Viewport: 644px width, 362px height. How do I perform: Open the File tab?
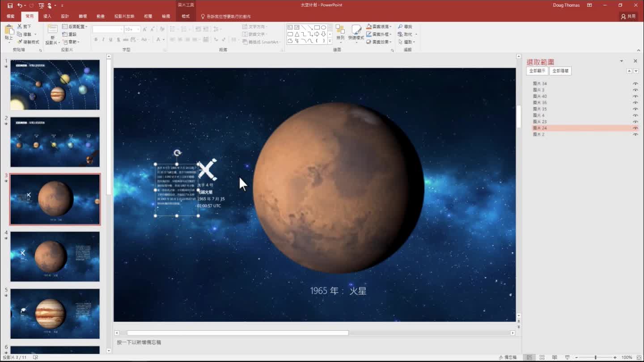pyautogui.click(x=10, y=17)
